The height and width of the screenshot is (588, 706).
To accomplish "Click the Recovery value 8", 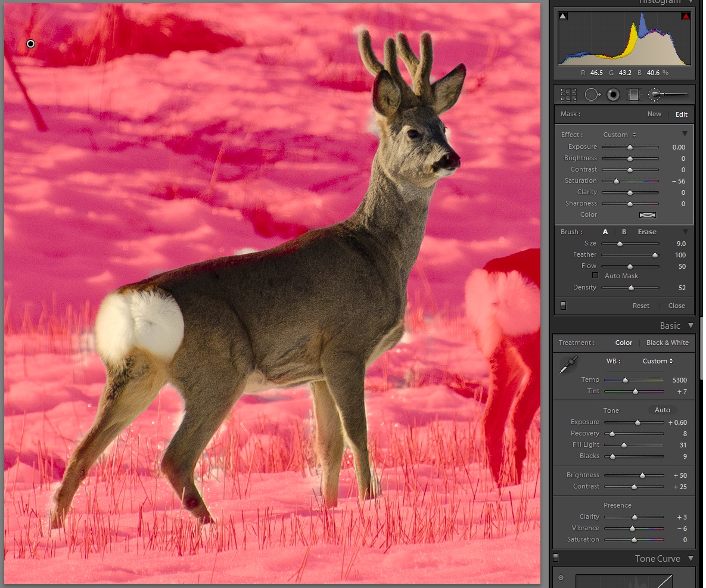I will click(685, 434).
